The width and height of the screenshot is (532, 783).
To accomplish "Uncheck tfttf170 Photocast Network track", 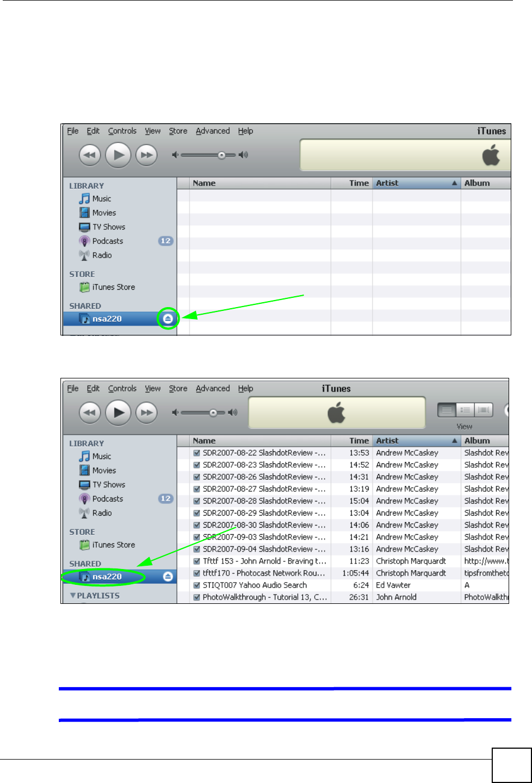I will point(197,573).
